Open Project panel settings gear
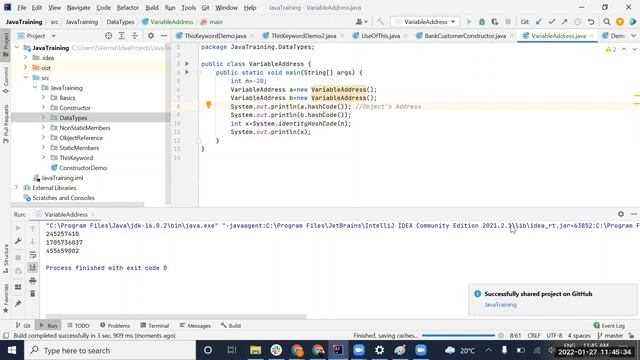This screenshot has height=360, width=640. pos(151,36)
